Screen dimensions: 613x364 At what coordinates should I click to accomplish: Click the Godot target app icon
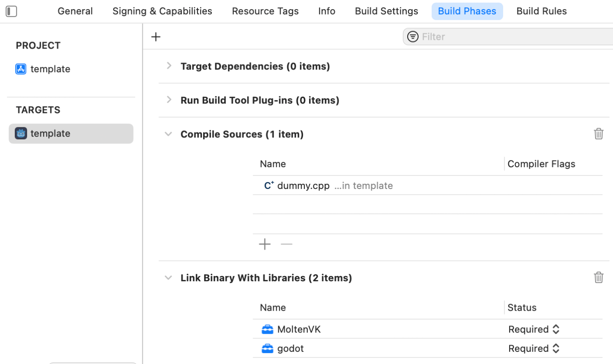(21, 133)
